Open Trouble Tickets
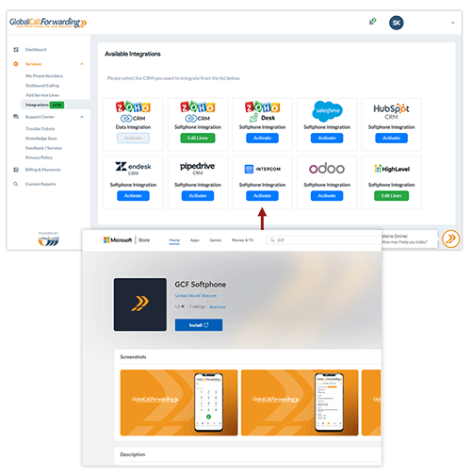Image resolution: width=471 pixels, height=476 pixels. 41,129
